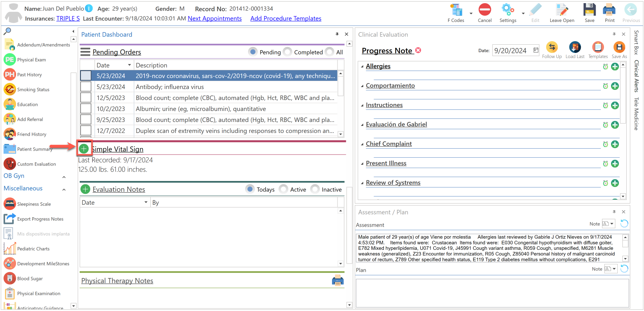Open the Settings gears icon
The image size is (644, 311).
point(507,10)
